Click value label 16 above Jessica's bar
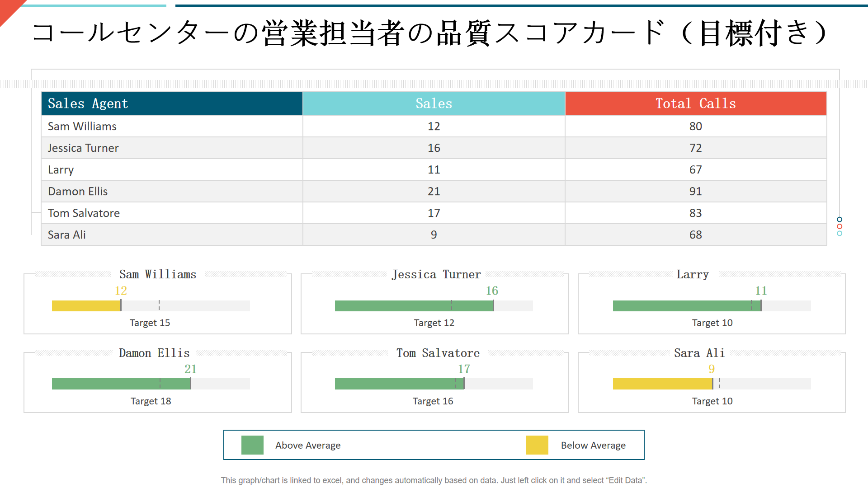 pyautogui.click(x=492, y=291)
